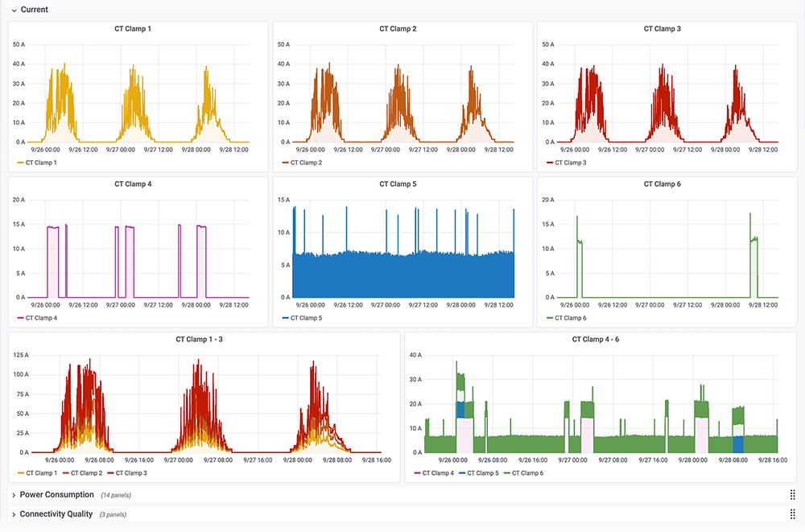Toggle CT Clamp 5 legend in CT Clamp 5 panel
This screenshot has width=805, height=532.
(306, 318)
